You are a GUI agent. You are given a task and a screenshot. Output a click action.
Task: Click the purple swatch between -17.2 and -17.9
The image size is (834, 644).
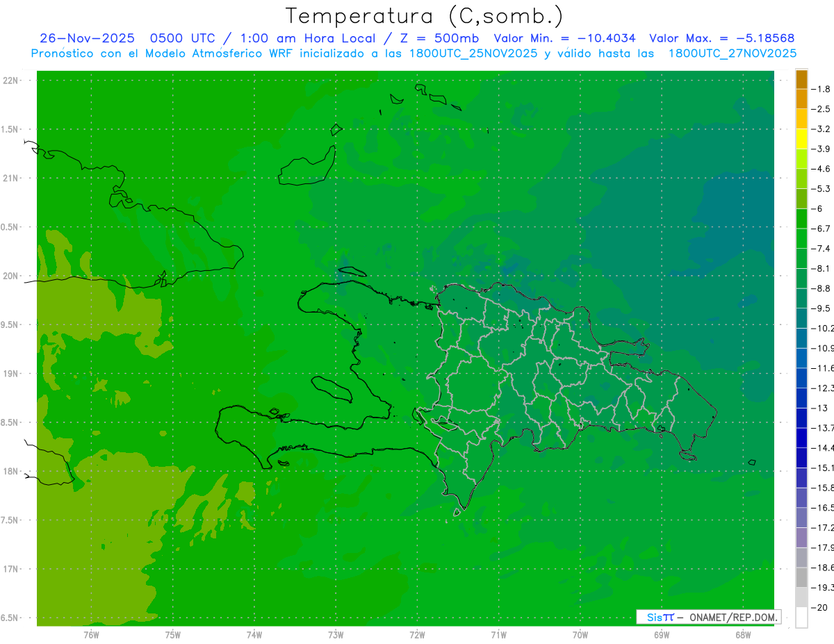coord(801,537)
